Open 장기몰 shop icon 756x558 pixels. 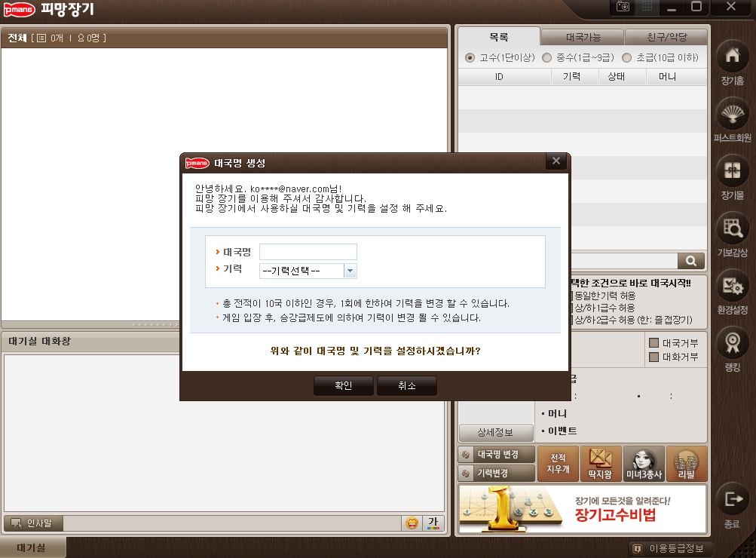(732, 171)
